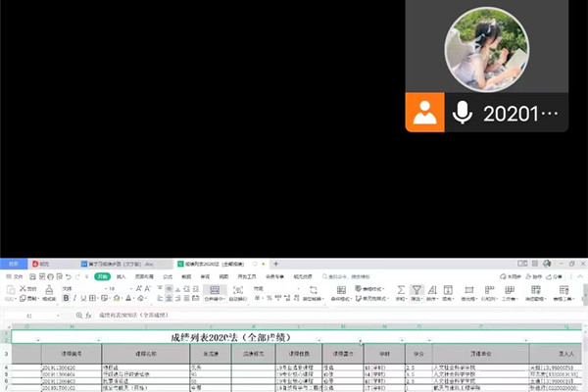Click the new tab plus button

click(x=276, y=265)
